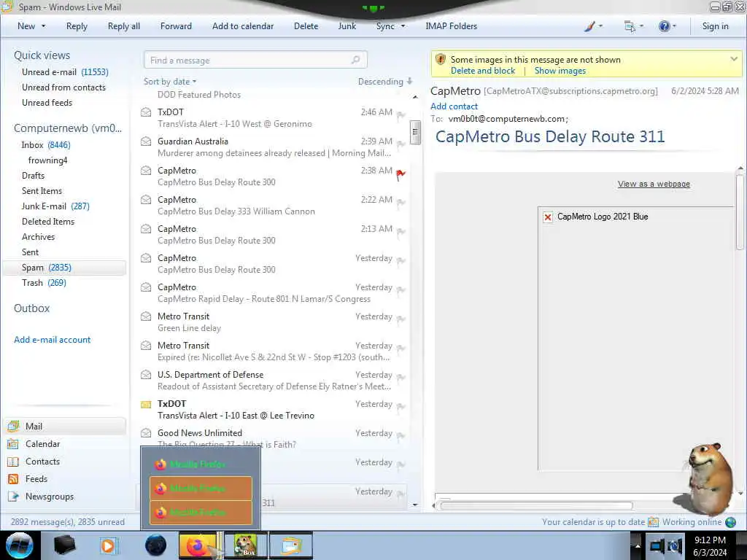This screenshot has height=560, width=747.
Task: Open the Junk E-mail folder
Action: point(55,206)
